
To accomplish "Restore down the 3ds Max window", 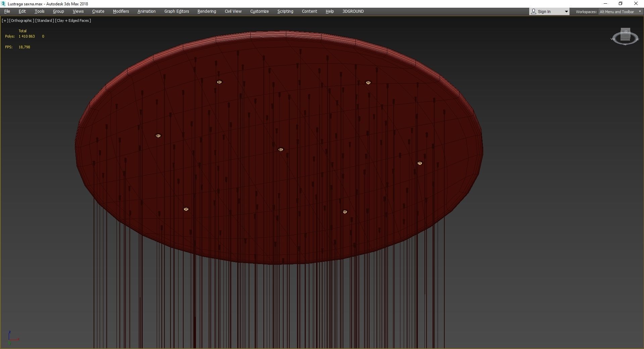I will click(621, 4).
